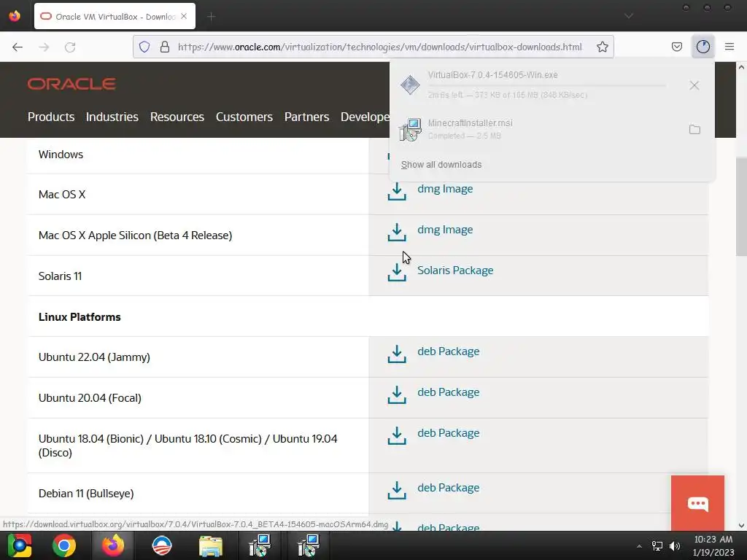Click the scrollbar down arrow
The image size is (747, 560).
click(x=741, y=526)
